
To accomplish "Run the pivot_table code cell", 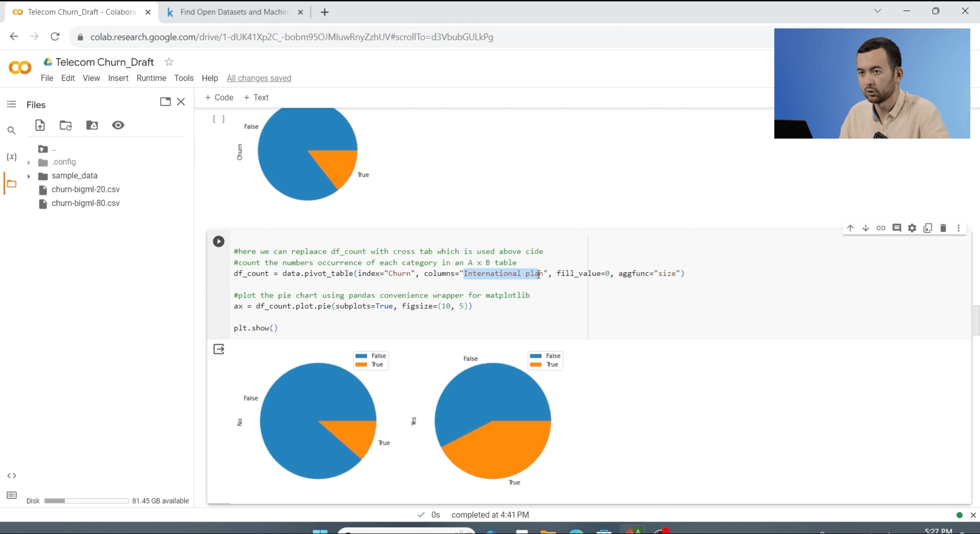I will [x=218, y=241].
